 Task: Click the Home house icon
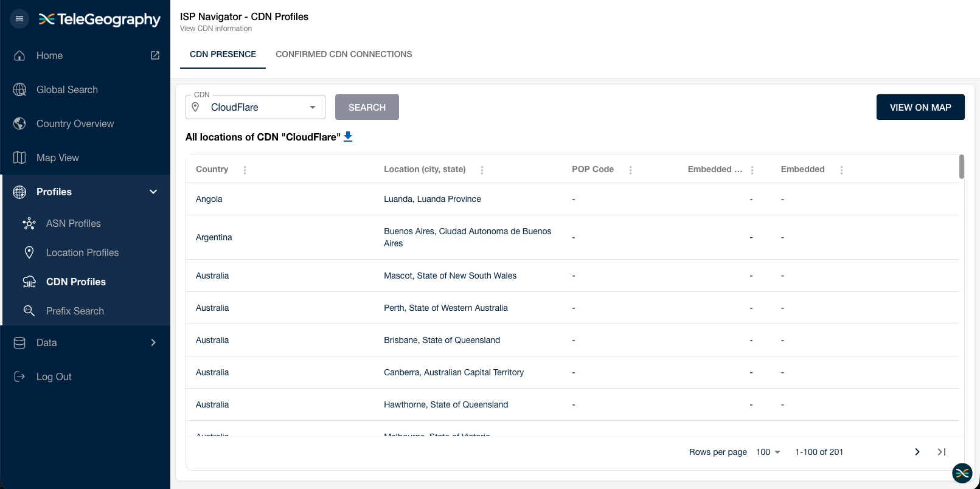[x=19, y=55]
